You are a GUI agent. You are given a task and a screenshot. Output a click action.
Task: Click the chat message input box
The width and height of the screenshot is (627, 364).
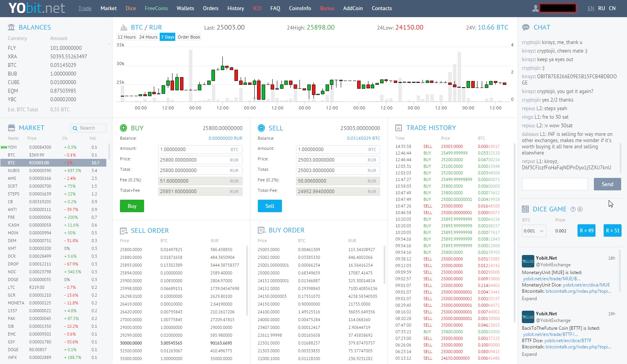point(555,184)
